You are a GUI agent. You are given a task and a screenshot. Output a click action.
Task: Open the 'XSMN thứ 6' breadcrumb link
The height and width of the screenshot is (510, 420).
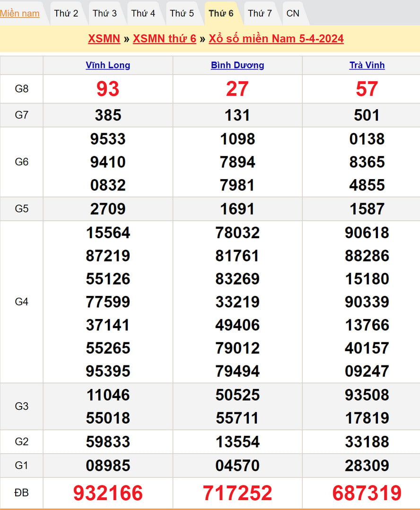pyautogui.click(x=164, y=39)
